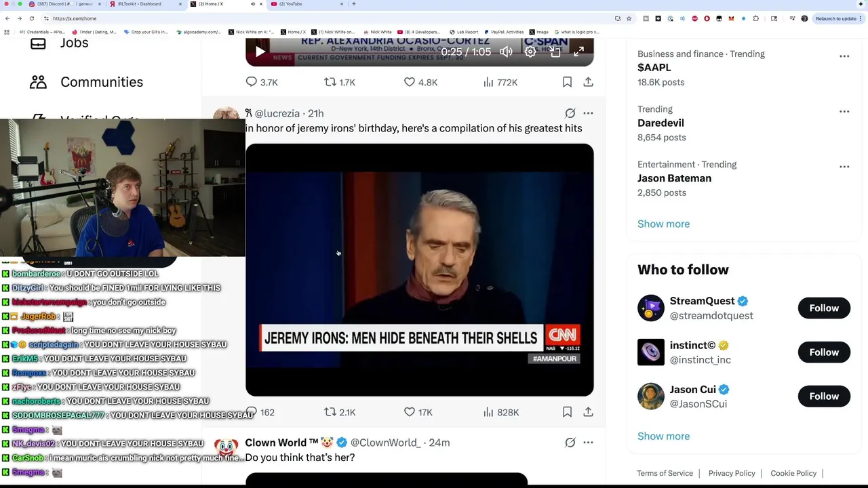Follow the Jason Cui account
The image size is (868, 488).
(824, 396)
